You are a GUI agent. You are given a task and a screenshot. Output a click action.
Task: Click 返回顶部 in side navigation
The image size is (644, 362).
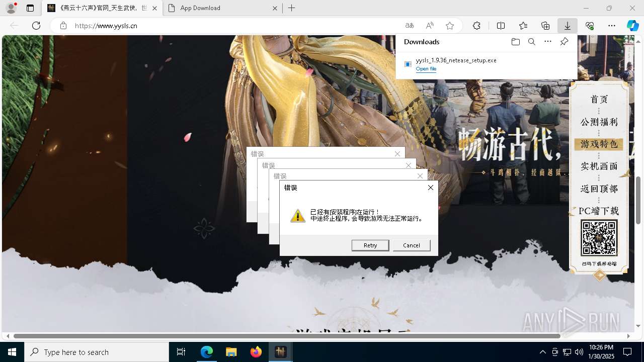599,189
